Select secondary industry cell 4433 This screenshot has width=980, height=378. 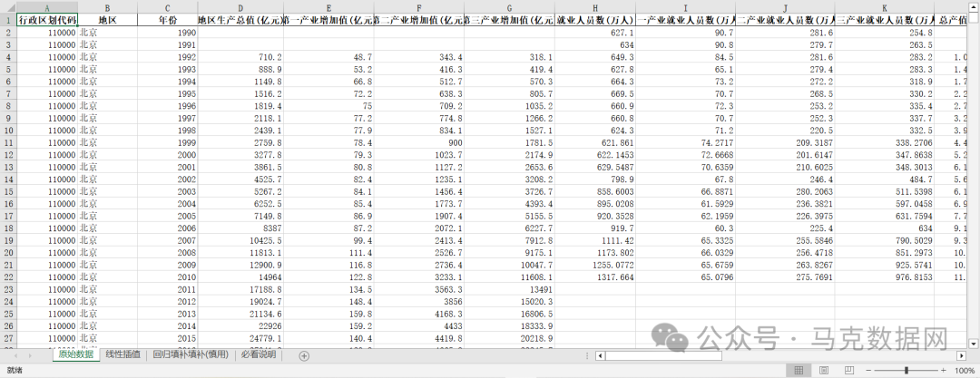click(419, 326)
